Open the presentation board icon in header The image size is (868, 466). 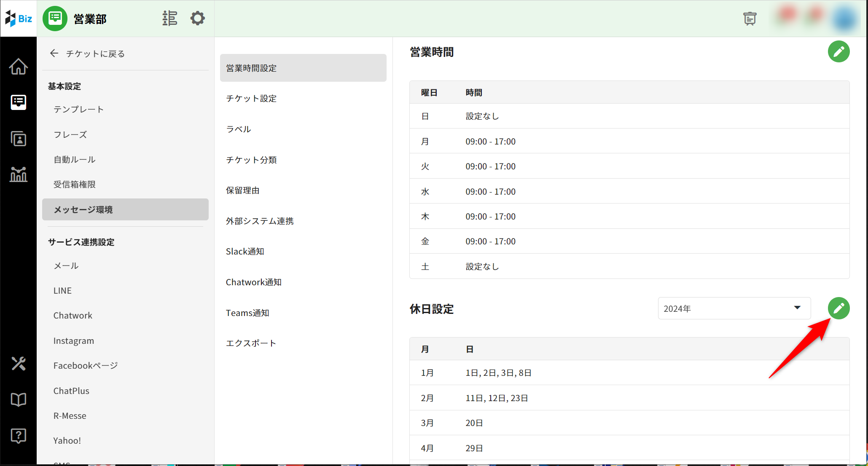point(750,19)
